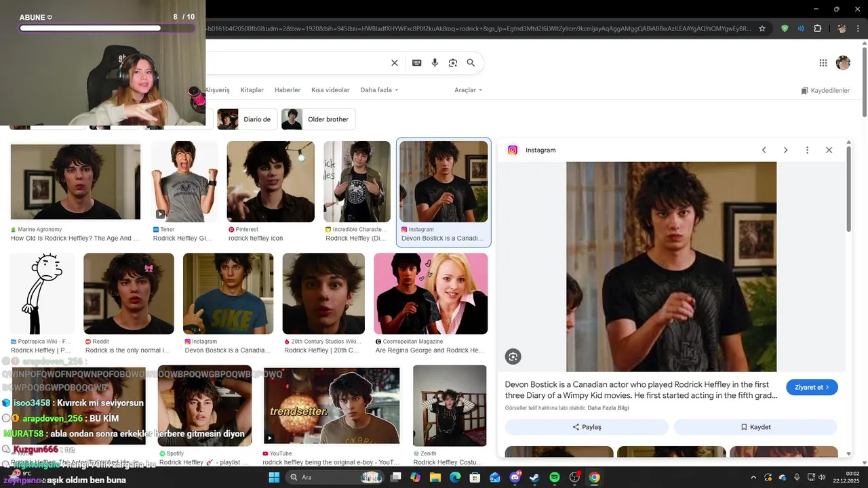This screenshot has height=488, width=868.
Task: Open the on-screen keyboard input tool
Action: 416,63
